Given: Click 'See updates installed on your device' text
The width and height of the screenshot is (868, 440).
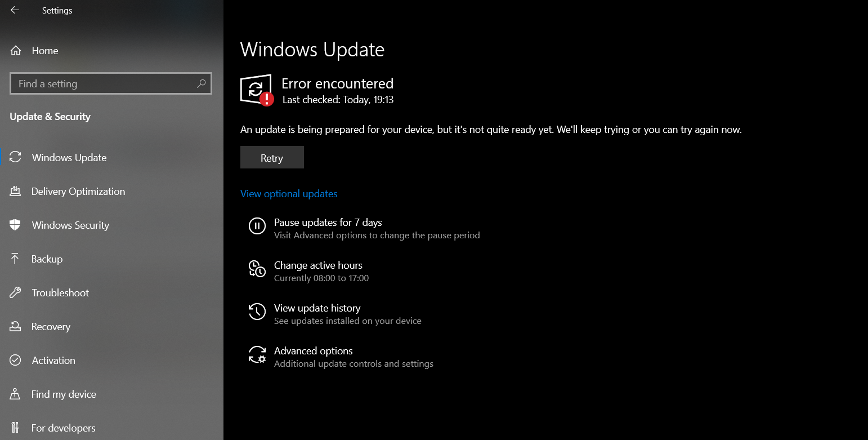Looking at the screenshot, I should [348, 321].
